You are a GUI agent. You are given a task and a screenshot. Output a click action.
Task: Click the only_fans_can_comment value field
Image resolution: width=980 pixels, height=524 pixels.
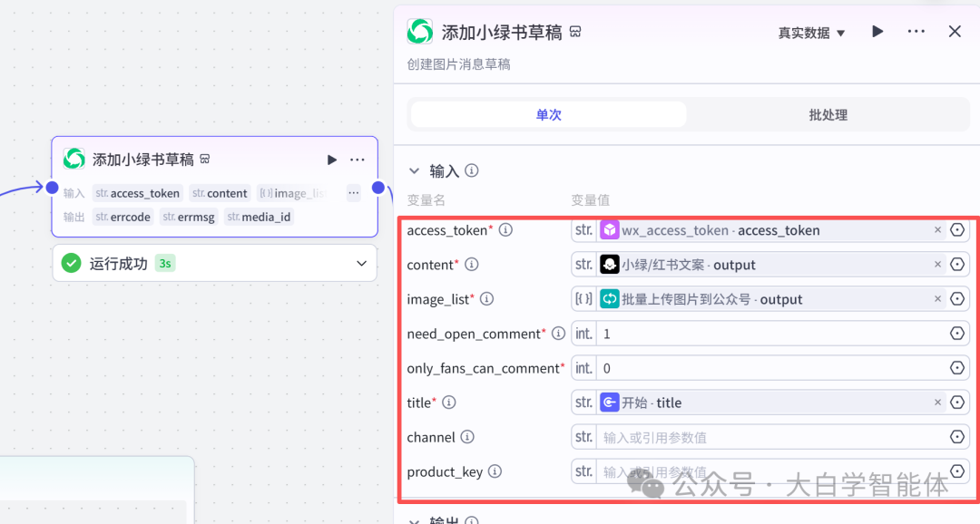tap(772, 368)
